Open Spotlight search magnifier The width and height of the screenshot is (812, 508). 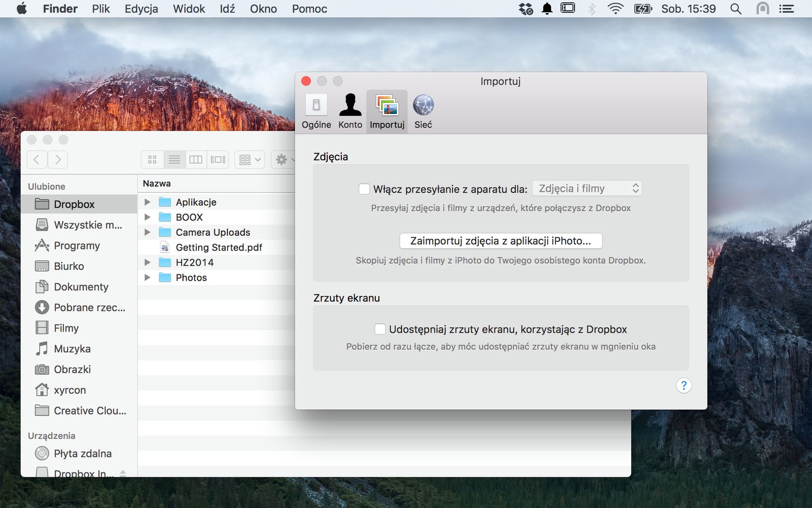(x=736, y=9)
